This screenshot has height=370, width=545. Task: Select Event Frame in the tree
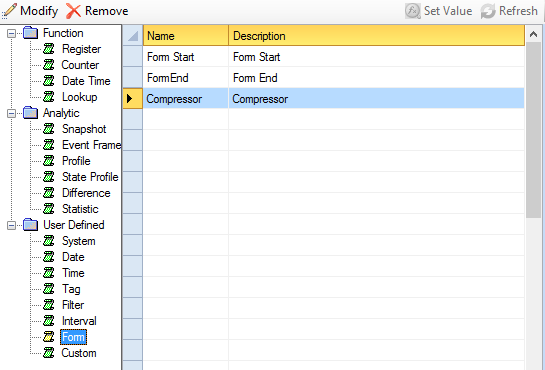coord(91,145)
